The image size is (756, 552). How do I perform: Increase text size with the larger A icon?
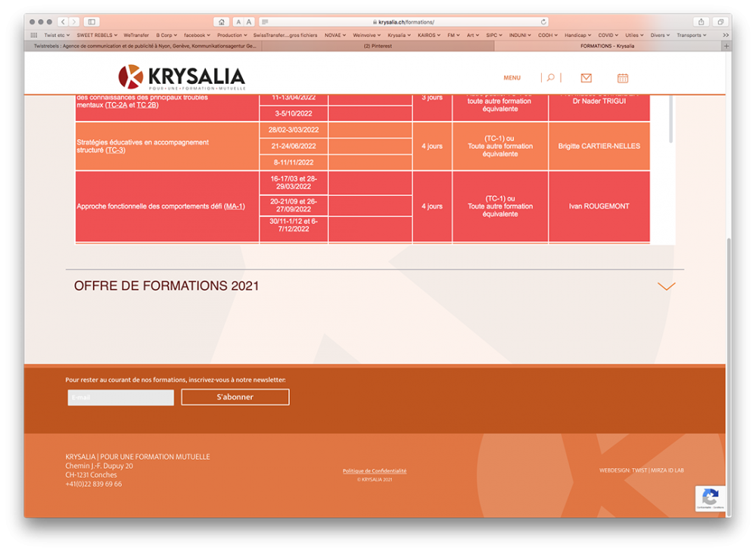click(x=249, y=21)
